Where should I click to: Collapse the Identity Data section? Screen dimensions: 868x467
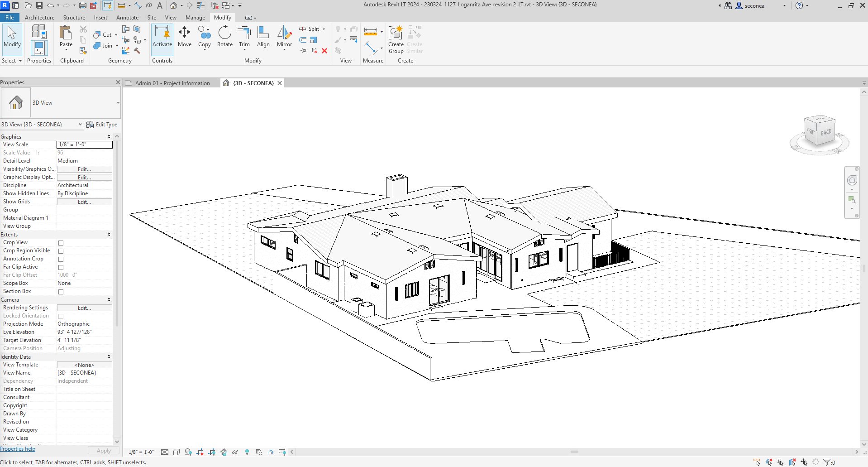[x=109, y=356]
